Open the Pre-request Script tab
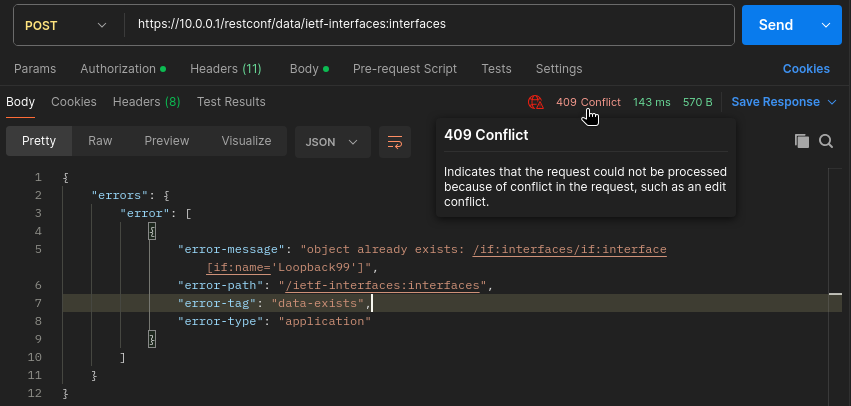 coord(405,69)
